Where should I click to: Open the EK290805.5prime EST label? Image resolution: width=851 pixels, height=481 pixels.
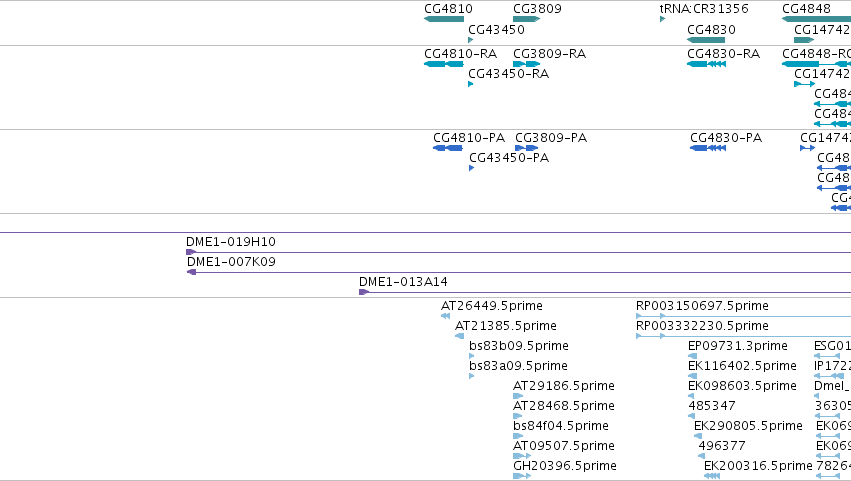(748, 426)
